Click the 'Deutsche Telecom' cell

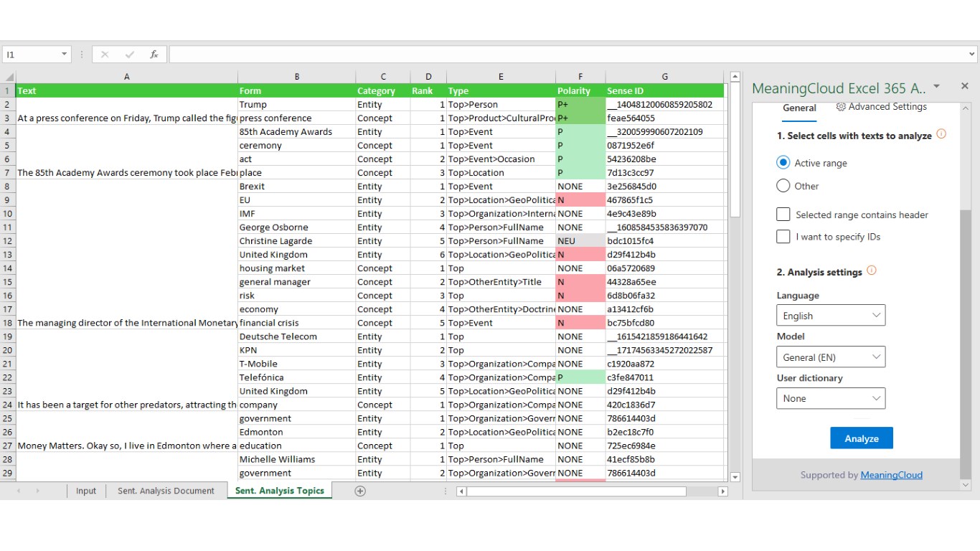click(x=296, y=336)
